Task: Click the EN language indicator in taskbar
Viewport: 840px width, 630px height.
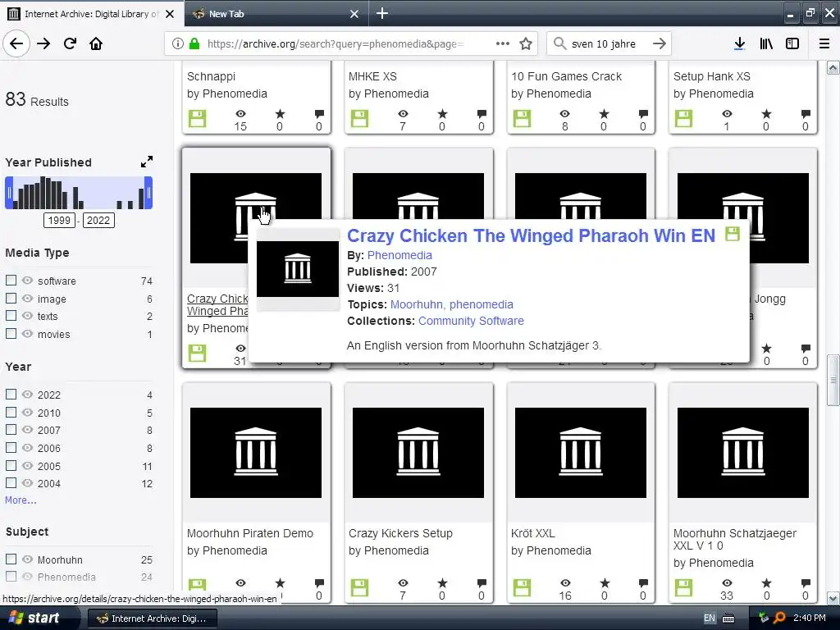Action: (x=710, y=619)
